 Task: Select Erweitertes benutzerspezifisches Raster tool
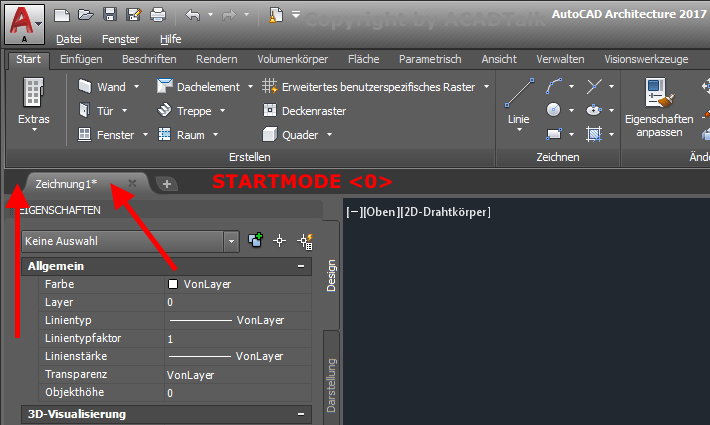pyautogui.click(x=369, y=86)
